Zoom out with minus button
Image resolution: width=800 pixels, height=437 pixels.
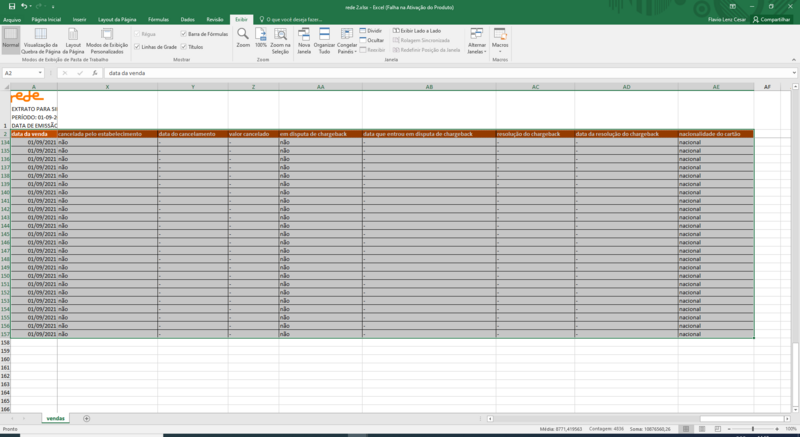pyautogui.click(x=729, y=429)
